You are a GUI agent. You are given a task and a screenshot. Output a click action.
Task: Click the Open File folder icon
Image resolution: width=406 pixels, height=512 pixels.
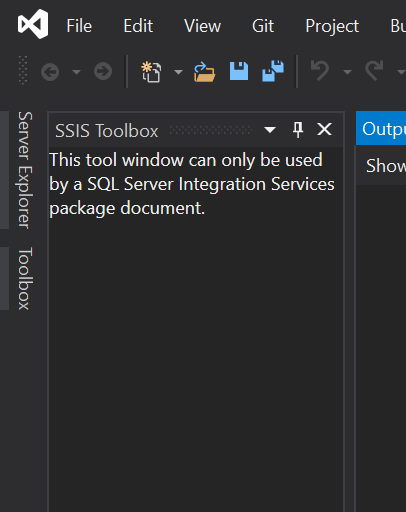[204, 71]
